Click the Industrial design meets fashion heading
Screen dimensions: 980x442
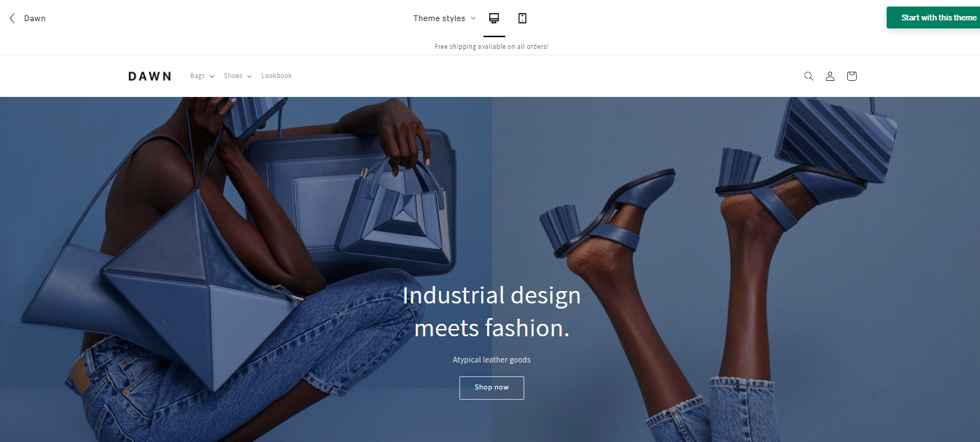[x=491, y=311]
